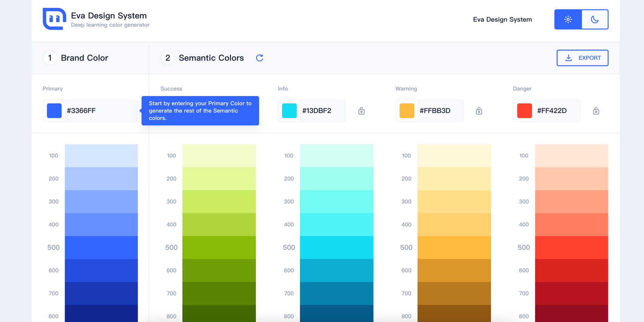Edit the Danger hex value #FF422D
Image resolution: width=644 pixels, height=322 pixels.
click(x=557, y=111)
